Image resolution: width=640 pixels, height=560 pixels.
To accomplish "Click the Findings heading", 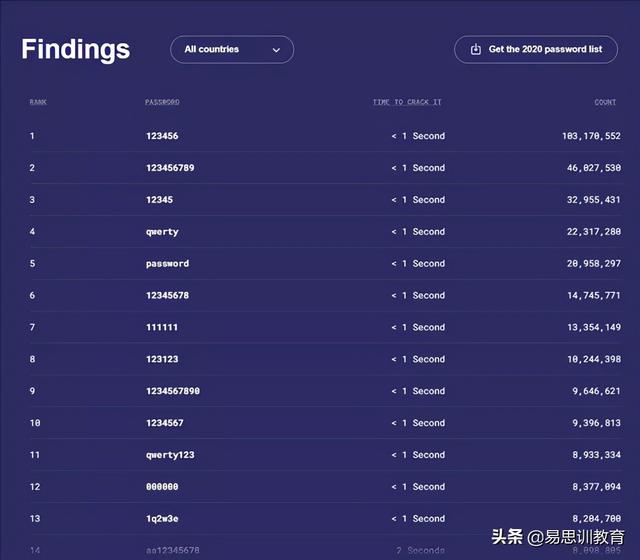I will point(76,50).
